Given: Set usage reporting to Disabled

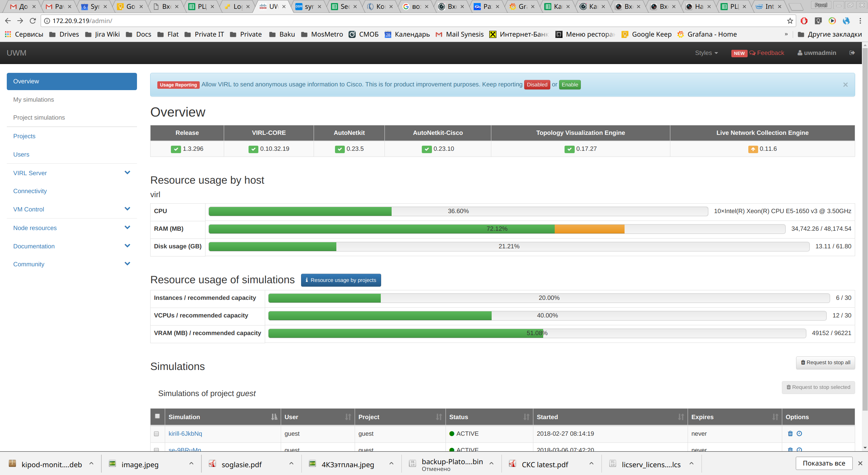Looking at the screenshot, I should click(537, 85).
